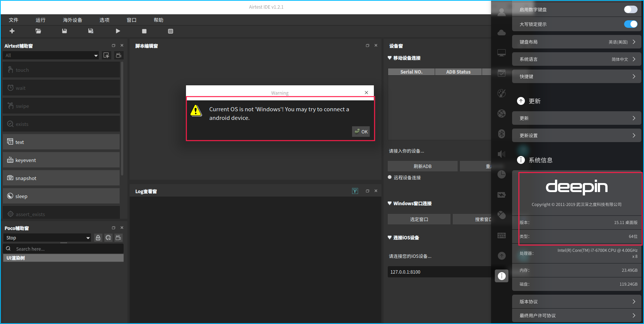Click the new script plus icon
Screen dimensions: 644x324
(x=12, y=31)
